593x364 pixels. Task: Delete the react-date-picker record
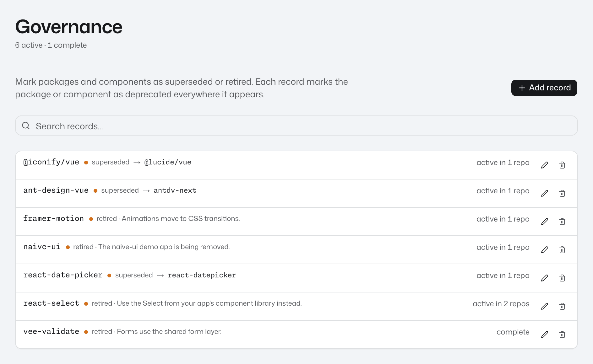point(562,278)
